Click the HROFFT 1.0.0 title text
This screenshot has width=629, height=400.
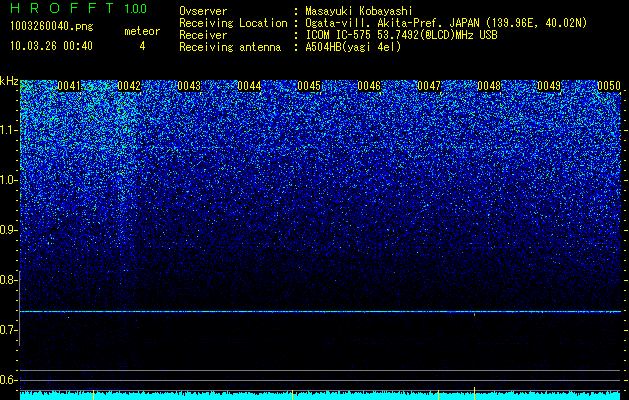tap(79, 8)
